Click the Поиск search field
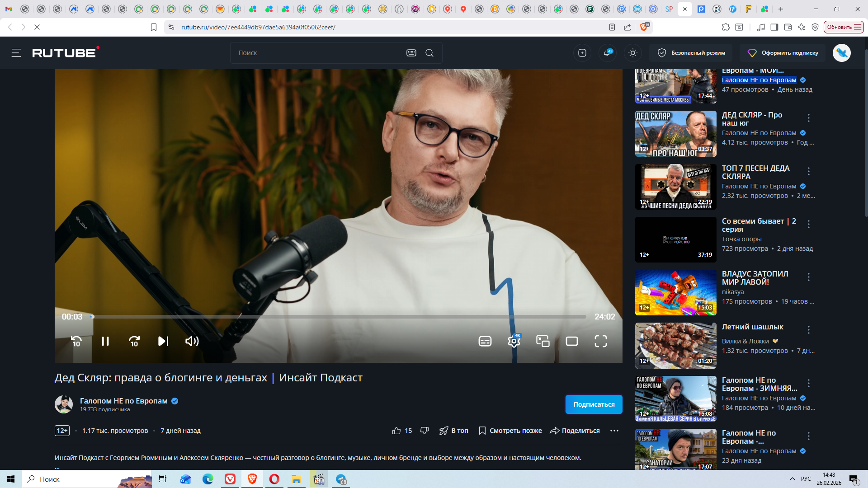 coord(316,53)
